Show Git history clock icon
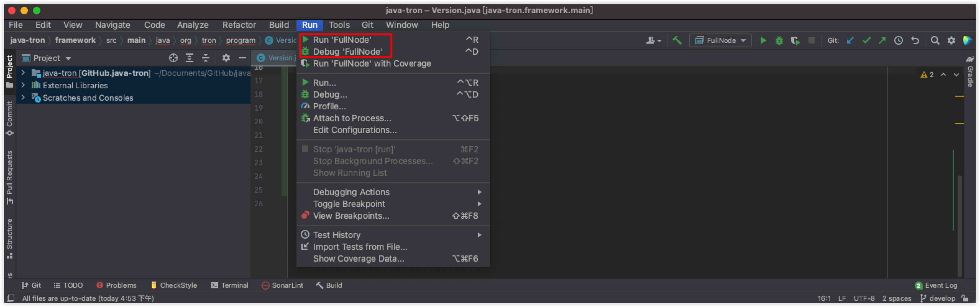The height and width of the screenshot is (307, 980). (898, 40)
